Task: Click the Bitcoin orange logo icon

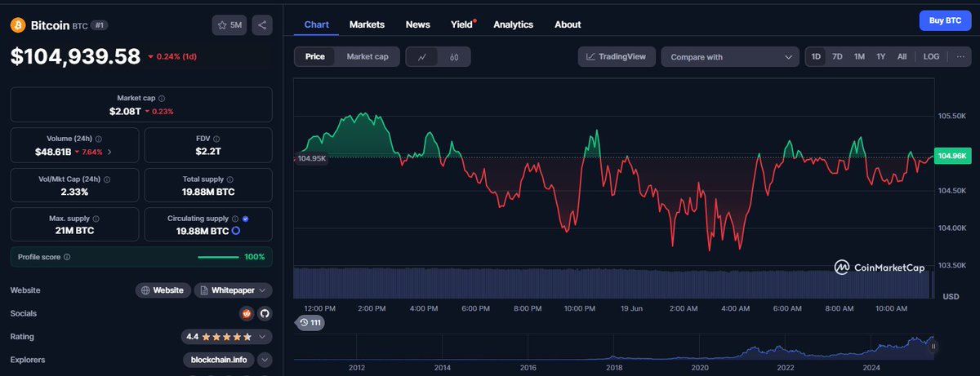Action: [18, 25]
